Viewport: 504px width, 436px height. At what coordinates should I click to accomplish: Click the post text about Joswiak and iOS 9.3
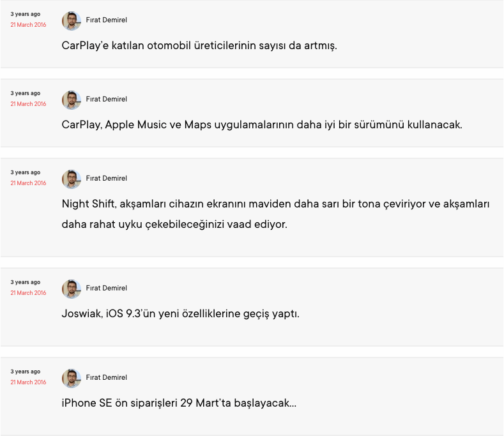[x=180, y=314]
